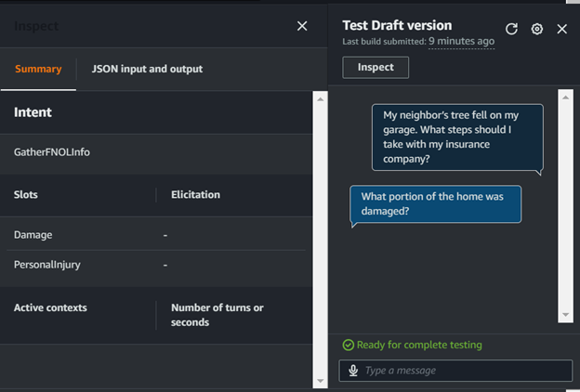Select the Damage slot row
The width and height of the screenshot is (580, 392).
pos(156,235)
